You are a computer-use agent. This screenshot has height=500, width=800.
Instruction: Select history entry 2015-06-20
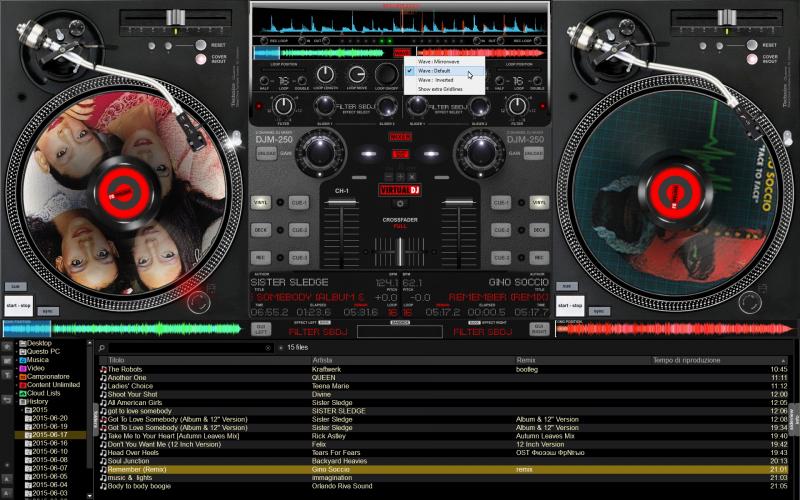point(50,418)
